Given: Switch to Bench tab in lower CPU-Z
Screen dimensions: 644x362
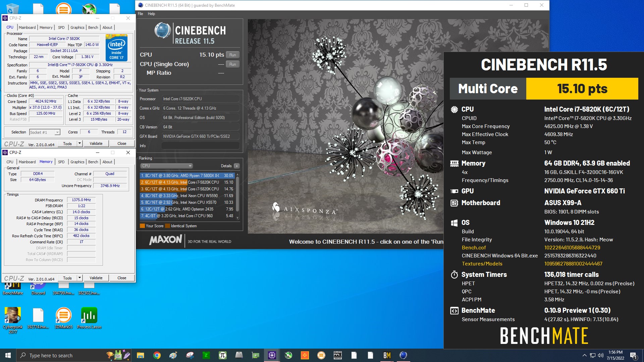Looking at the screenshot, I should click(93, 162).
